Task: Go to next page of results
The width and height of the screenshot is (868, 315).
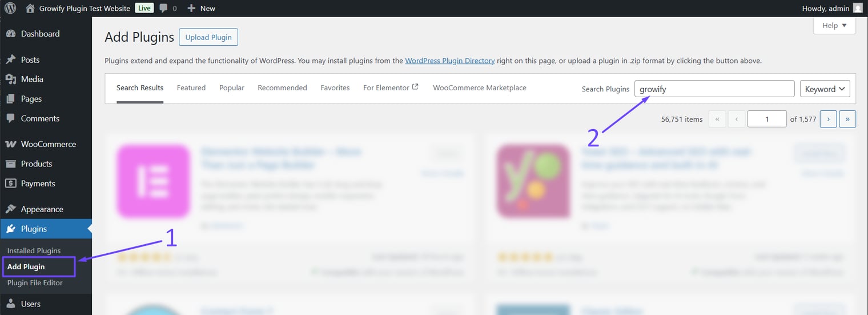Action: 828,119
